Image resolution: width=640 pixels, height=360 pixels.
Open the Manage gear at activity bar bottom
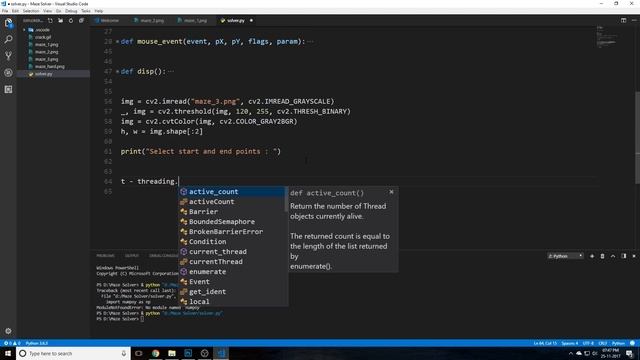[8, 331]
